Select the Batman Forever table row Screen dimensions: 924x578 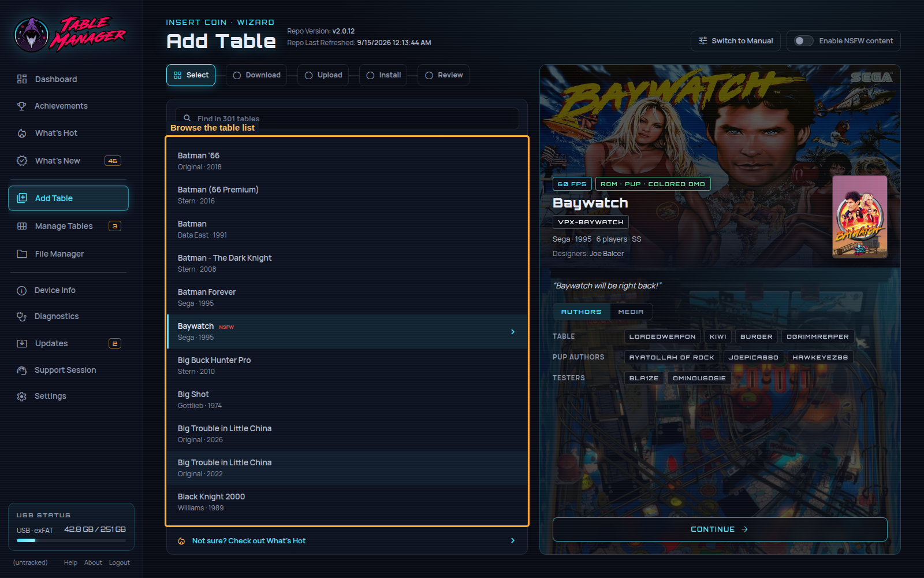(347, 298)
